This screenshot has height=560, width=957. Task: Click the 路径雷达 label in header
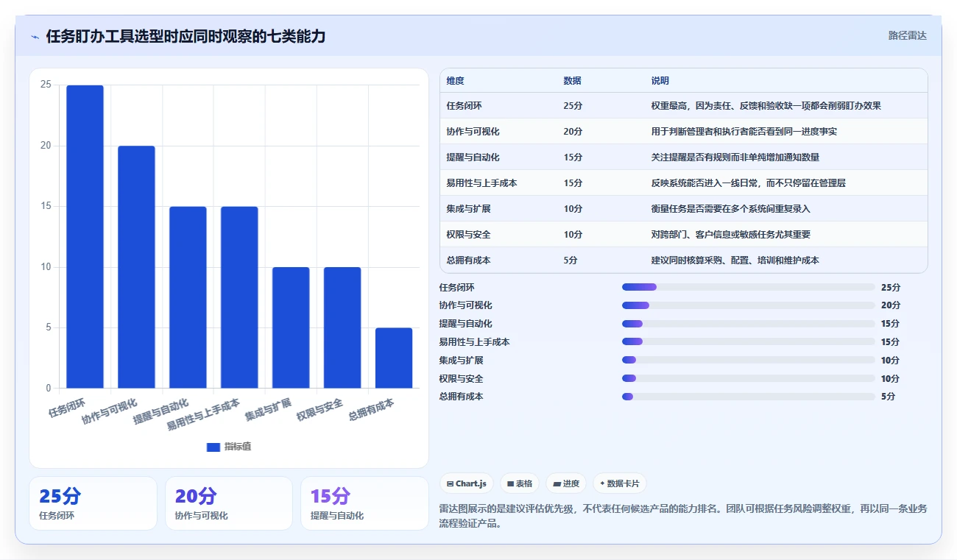tap(907, 35)
